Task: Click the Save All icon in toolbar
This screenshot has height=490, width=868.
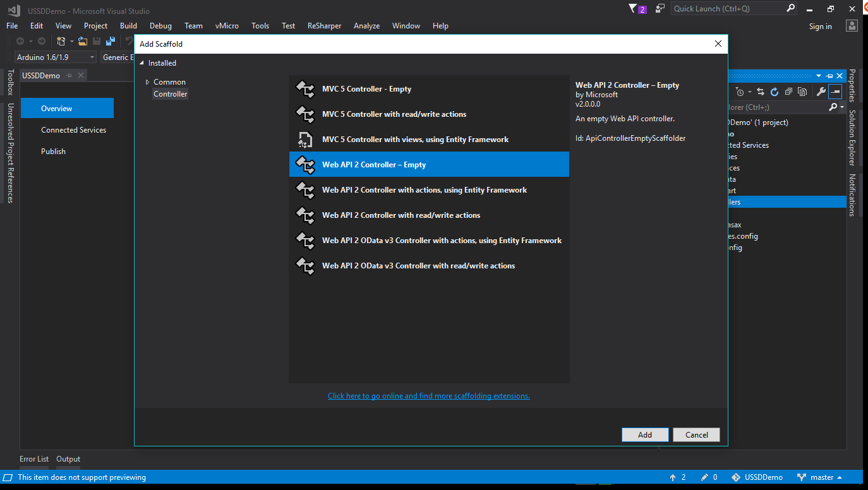Action: [x=111, y=41]
